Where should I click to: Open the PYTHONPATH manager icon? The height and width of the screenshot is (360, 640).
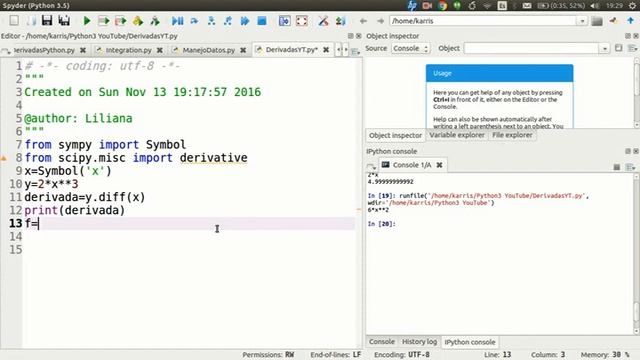tap(340, 20)
